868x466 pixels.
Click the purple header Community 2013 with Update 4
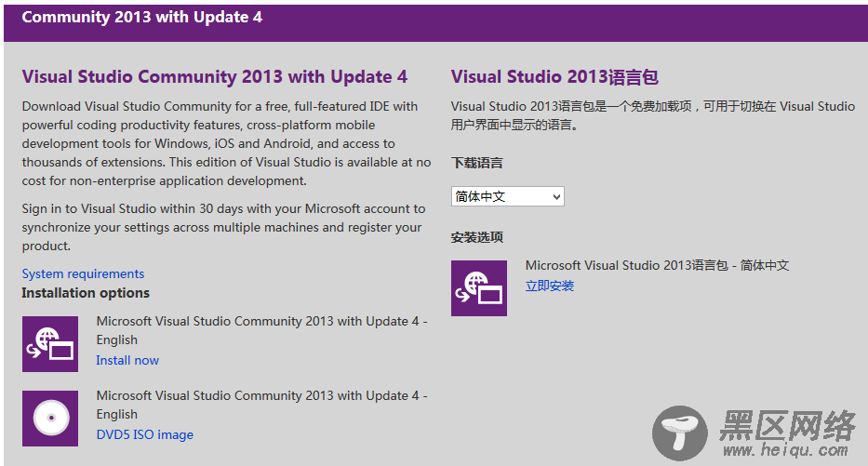click(142, 17)
